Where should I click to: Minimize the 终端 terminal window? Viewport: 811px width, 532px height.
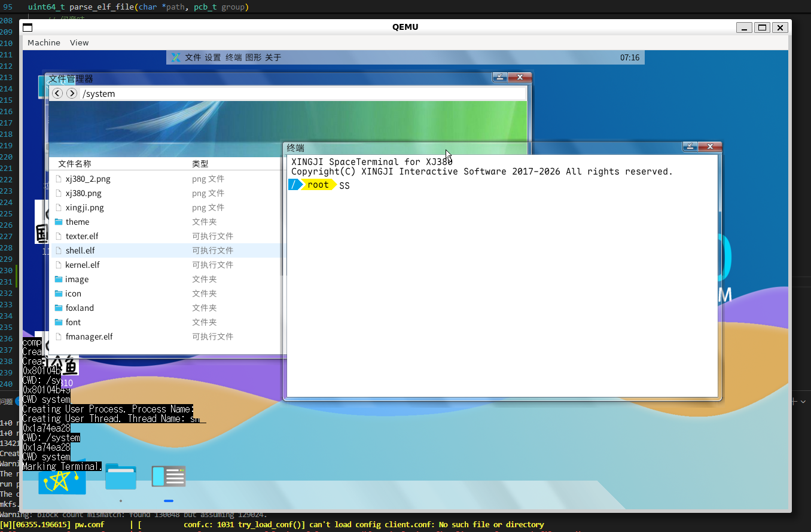tap(690, 146)
